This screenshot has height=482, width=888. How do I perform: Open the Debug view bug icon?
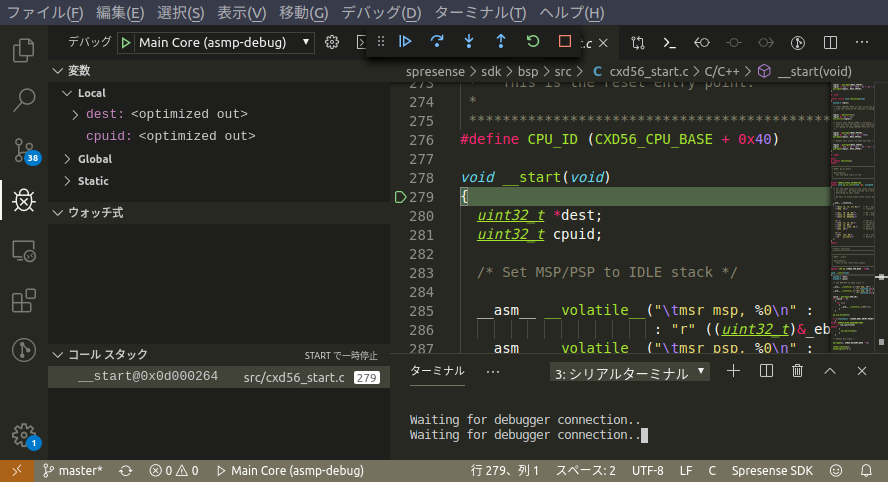23,200
